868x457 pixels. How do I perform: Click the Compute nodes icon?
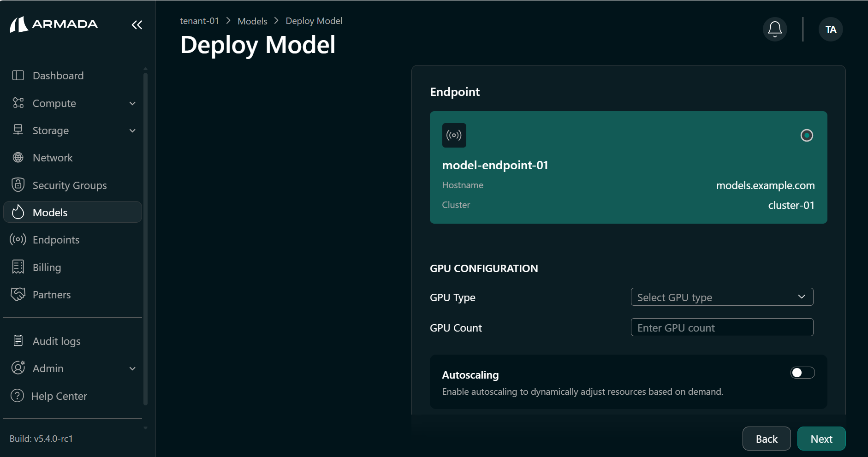click(x=18, y=103)
